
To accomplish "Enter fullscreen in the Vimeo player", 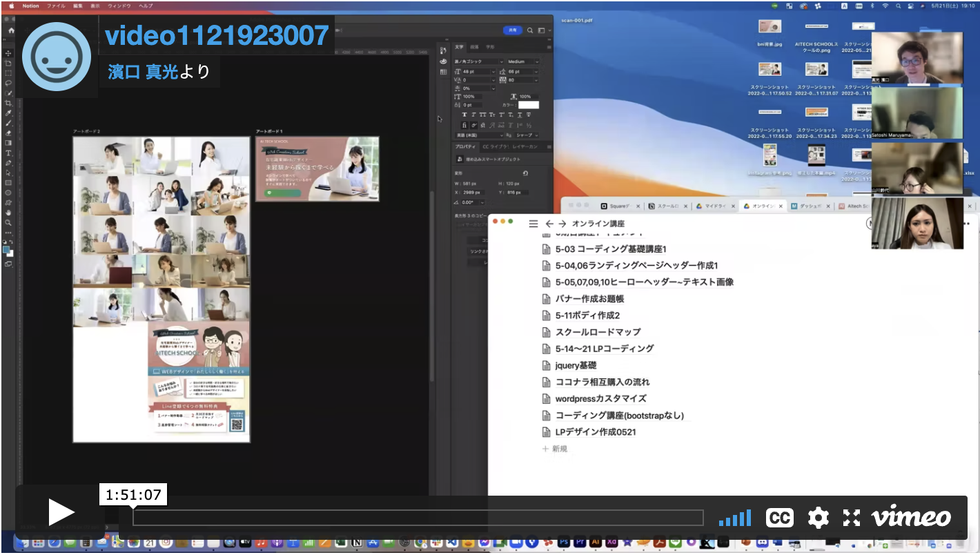I will click(851, 517).
